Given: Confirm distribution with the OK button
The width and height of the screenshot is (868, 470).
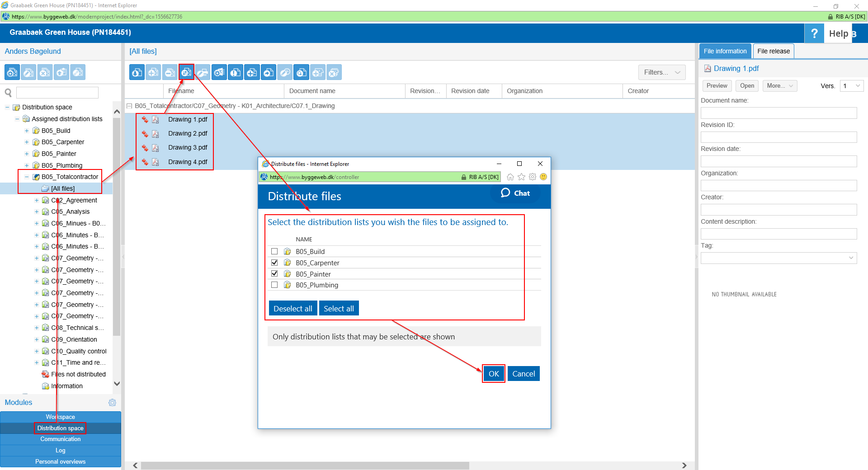Looking at the screenshot, I should click(x=493, y=374).
